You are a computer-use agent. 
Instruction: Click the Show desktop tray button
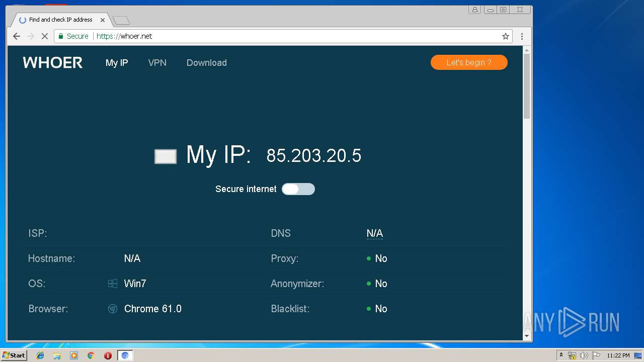(638, 355)
